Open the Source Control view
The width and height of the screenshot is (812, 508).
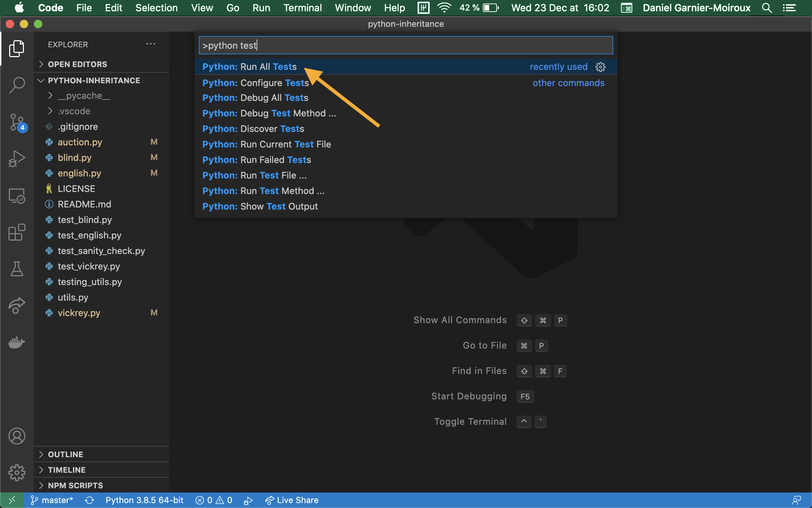pos(17,122)
